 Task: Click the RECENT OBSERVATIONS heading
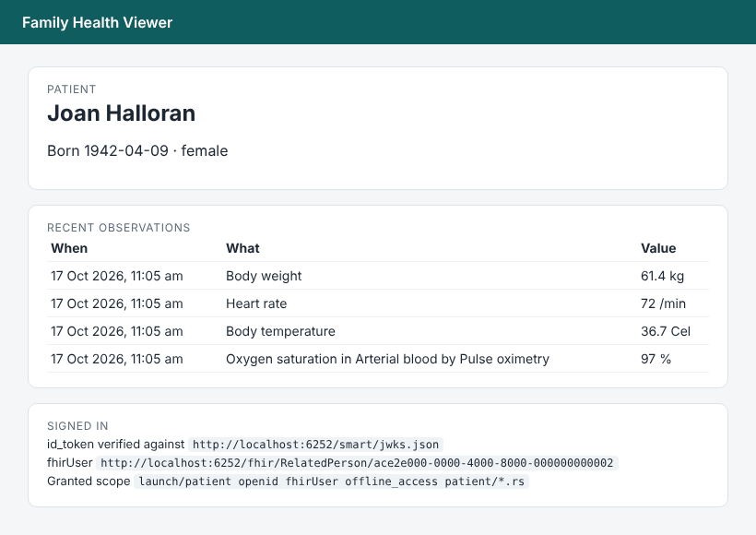pos(119,228)
